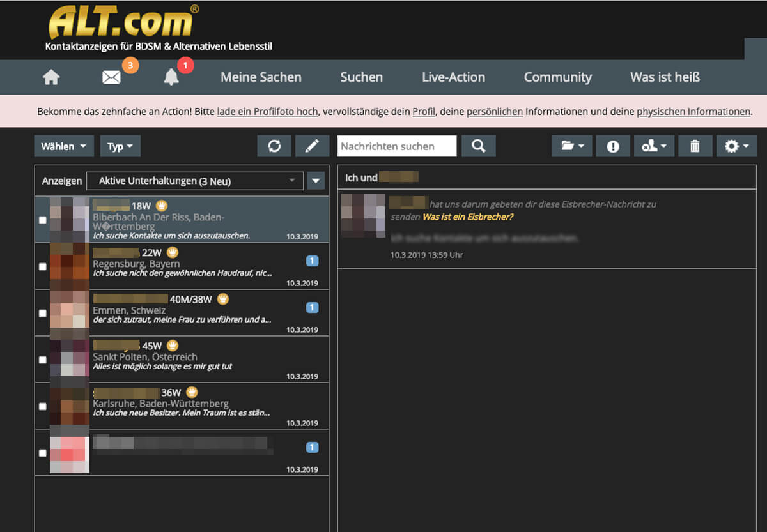Open the gear settings dropdown
The width and height of the screenshot is (767, 532).
[x=736, y=146]
